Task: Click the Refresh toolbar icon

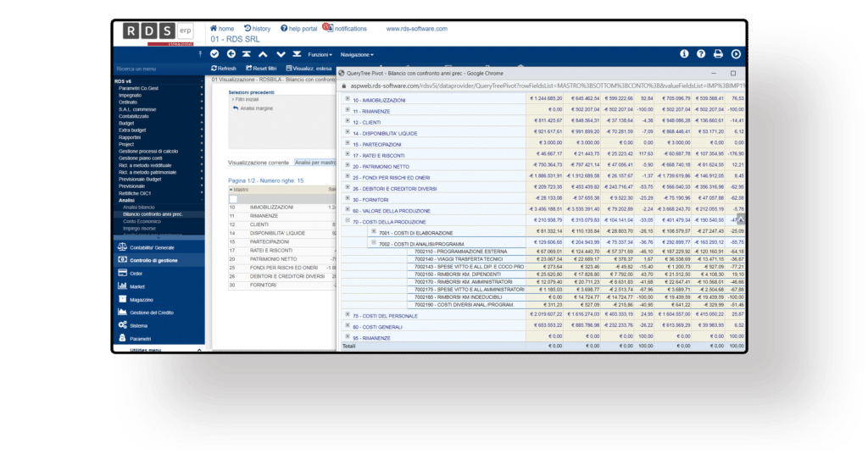Action: pyautogui.click(x=214, y=68)
